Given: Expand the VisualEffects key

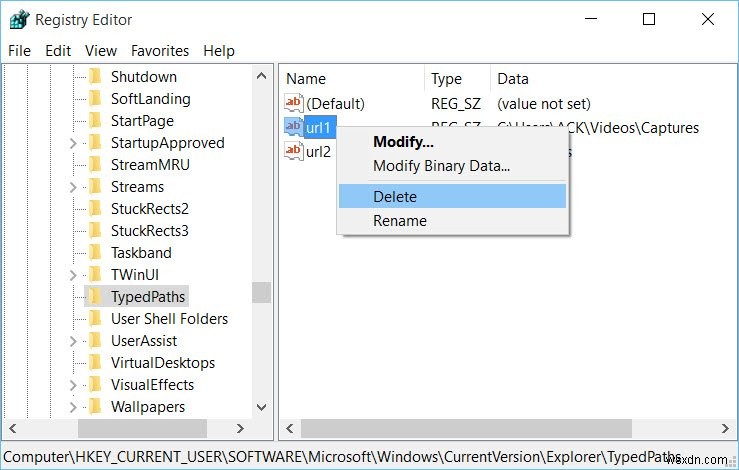Looking at the screenshot, I should [x=73, y=385].
